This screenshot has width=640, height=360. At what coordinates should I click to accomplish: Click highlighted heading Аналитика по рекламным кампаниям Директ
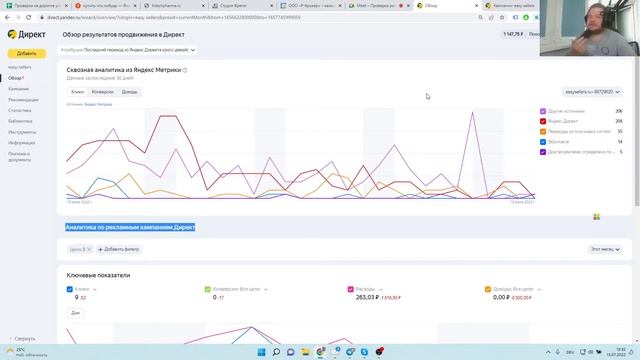click(130, 227)
